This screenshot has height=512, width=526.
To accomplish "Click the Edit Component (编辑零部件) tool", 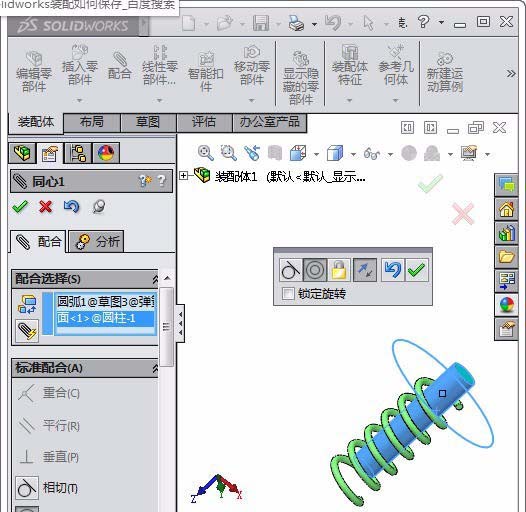I will 34,72.
